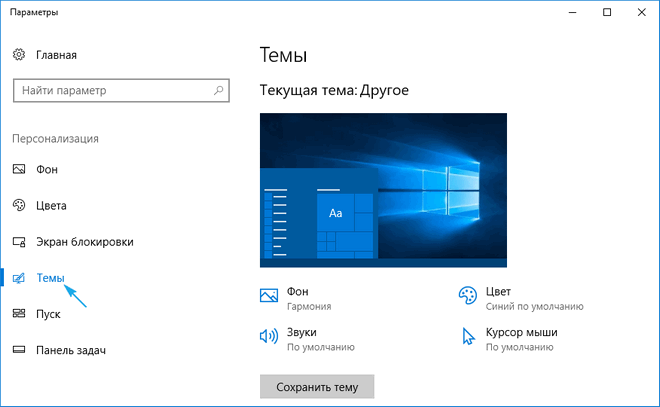Viewport: 660px width, 407px height.
Task: Click the Цвет palette icon in theme settings
Action: click(x=467, y=296)
